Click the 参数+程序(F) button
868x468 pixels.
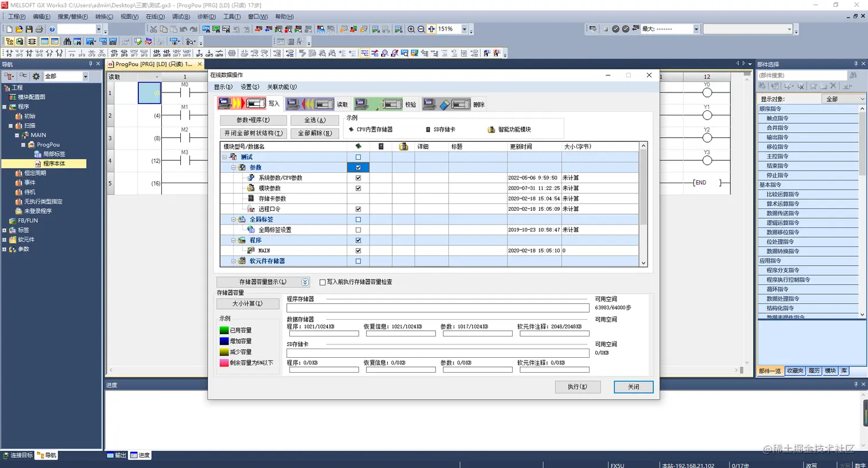coord(253,120)
